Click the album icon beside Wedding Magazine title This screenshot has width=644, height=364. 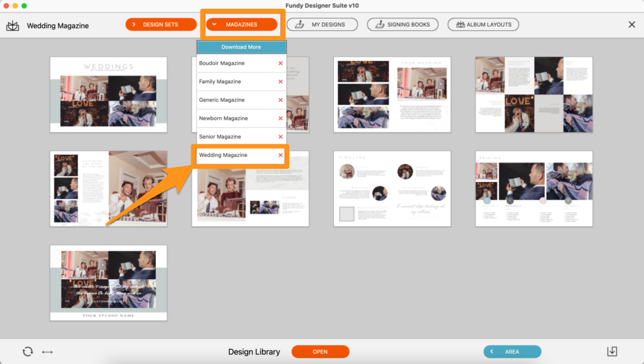pos(13,26)
